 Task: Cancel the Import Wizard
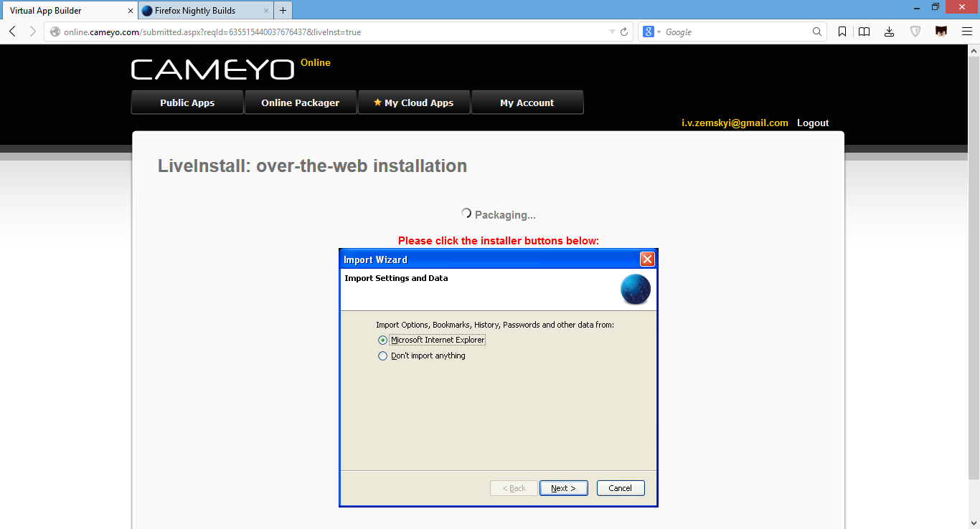621,488
